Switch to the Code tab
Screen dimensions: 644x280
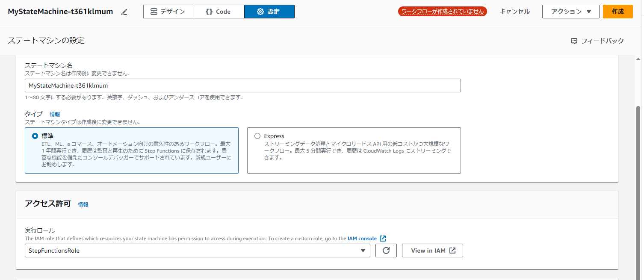tap(219, 12)
